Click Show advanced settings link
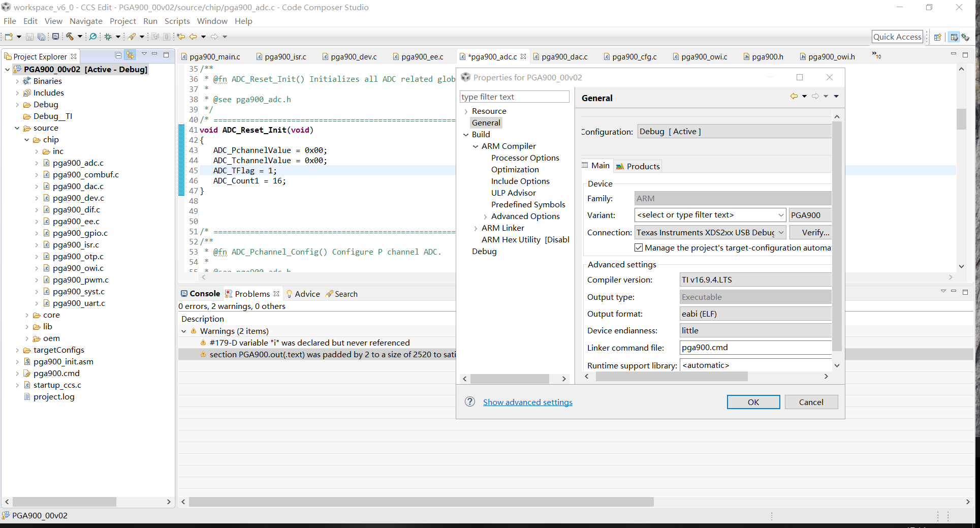Screen dimensions: 980x528 click(527, 402)
